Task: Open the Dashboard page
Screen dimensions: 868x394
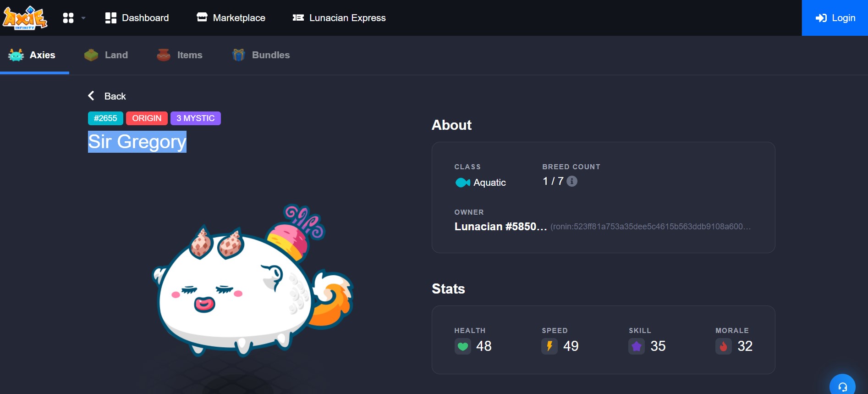Action: (x=137, y=18)
